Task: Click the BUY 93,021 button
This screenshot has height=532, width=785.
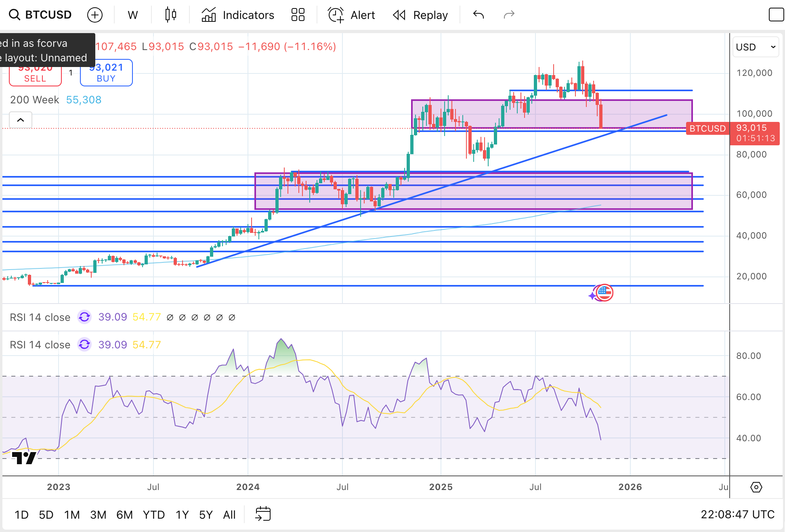Action: tap(106, 73)
